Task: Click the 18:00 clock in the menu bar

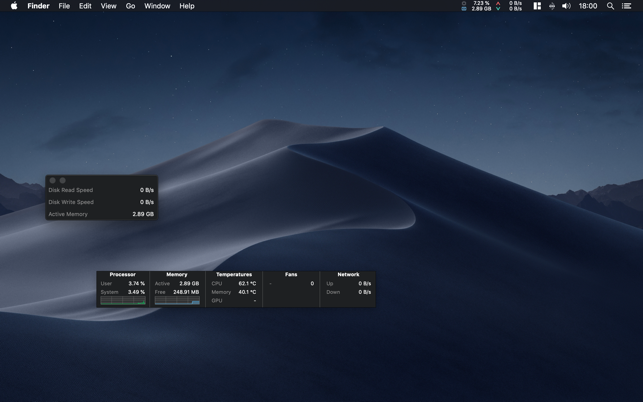Action: coord(588,6)
